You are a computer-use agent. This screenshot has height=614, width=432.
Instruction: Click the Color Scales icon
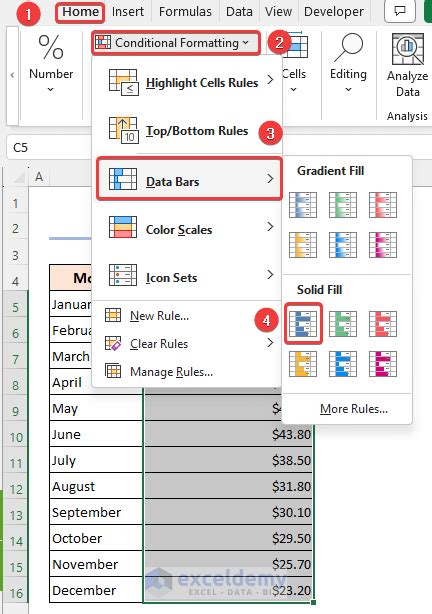click(x=123, y=227)
